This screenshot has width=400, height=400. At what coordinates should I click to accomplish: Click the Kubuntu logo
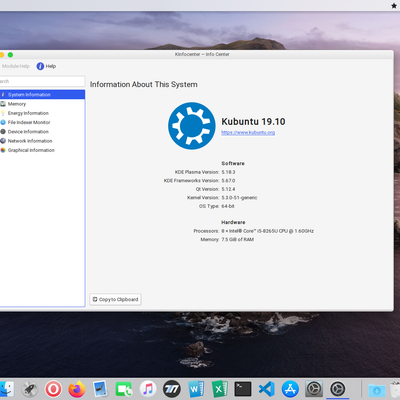[x=192, y=126]
